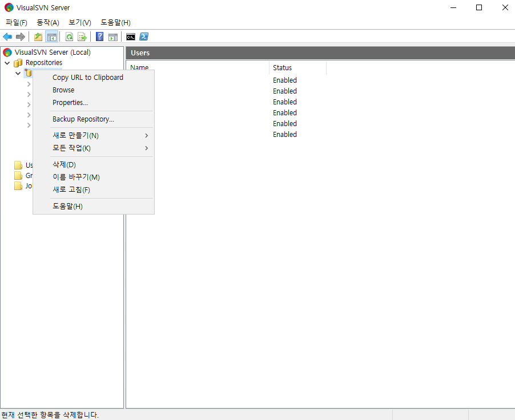Image resolution: width=515 pixels, height=420 pixels.
Task: Open the 파일(F) menu
Action: [17, 23]
